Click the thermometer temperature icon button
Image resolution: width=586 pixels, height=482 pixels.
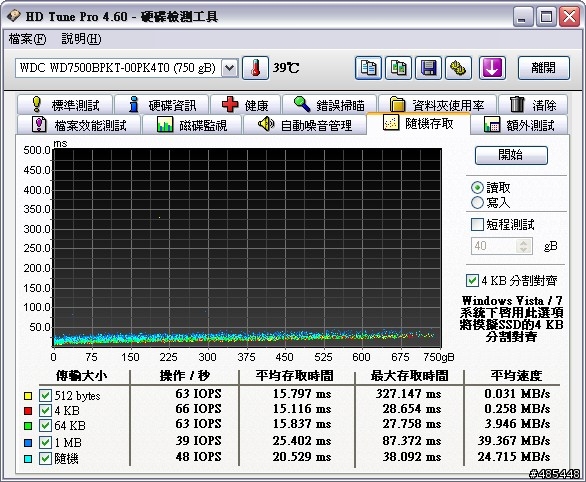(255, 68)
